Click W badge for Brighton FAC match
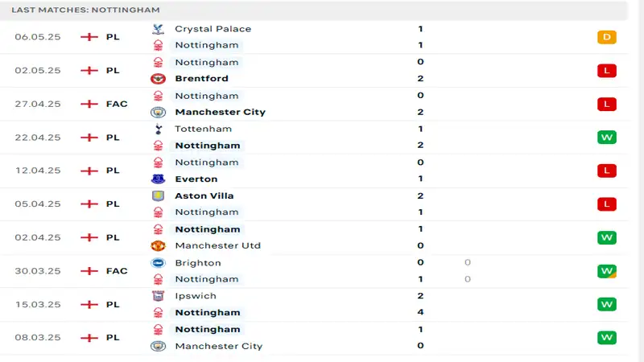Image resolution: width=644 pixels, height=362 pixels. pyautogui.click(x=606, y=271)
